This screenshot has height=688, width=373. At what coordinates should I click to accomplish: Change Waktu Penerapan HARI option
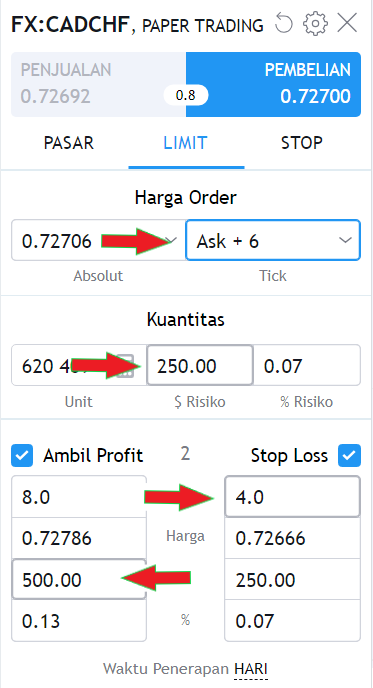[x=251, y=670]
